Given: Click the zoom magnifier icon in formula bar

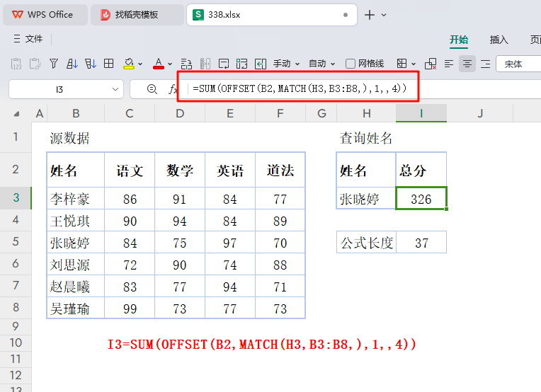Looking at the screenshot, I should [152, 89].
